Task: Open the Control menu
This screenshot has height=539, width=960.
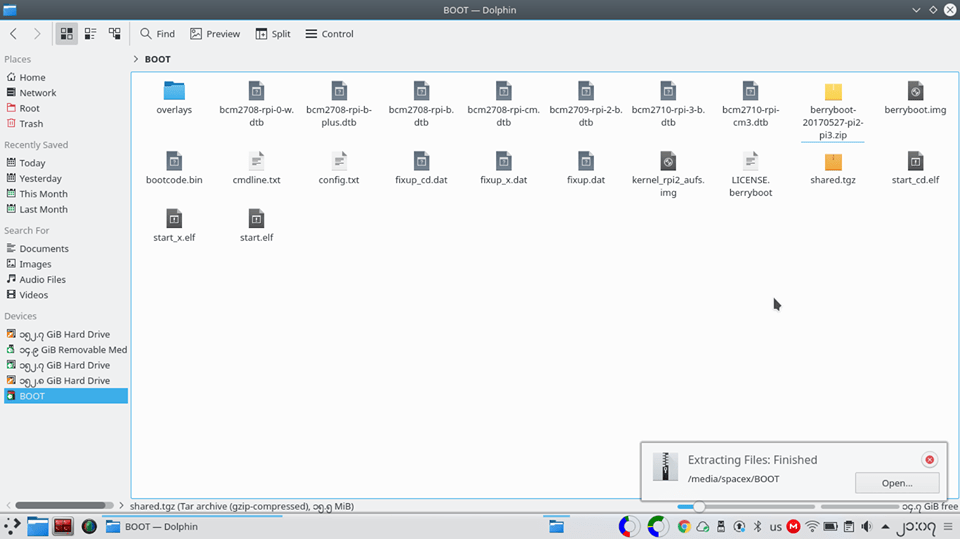Action: (x=329, y=34)
